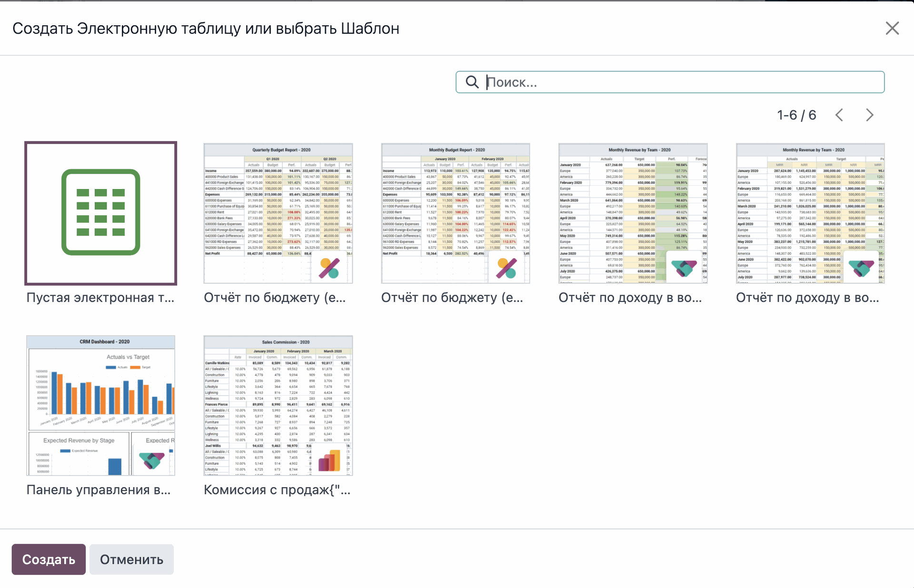Click the search magnifier icon
Screen dimensions: 914x588
472,82
